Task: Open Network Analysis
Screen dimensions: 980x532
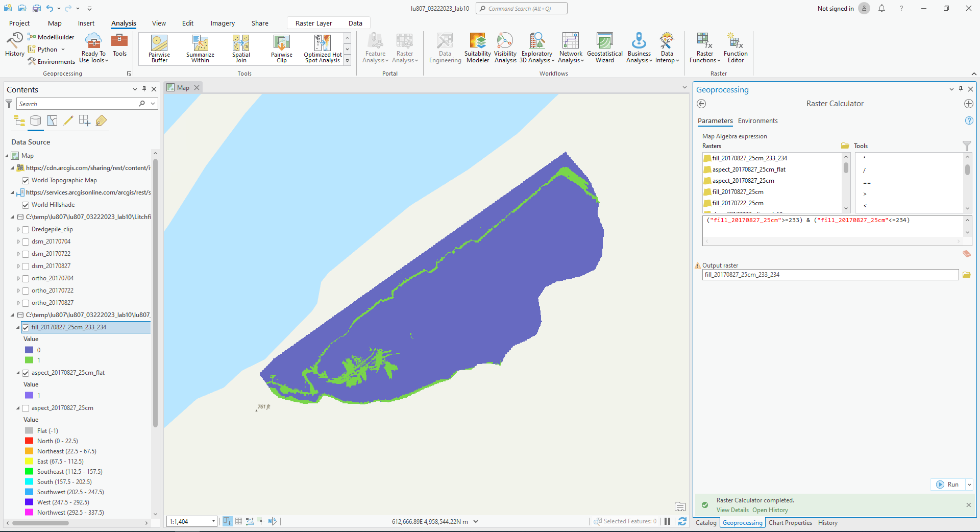Action: [571, 47]
